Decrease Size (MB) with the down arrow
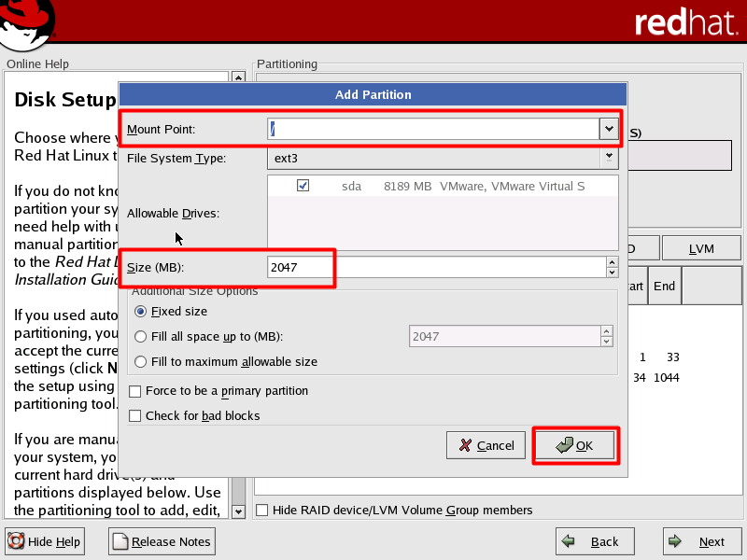This screenshot has height=560, width=747. point(613,273)
